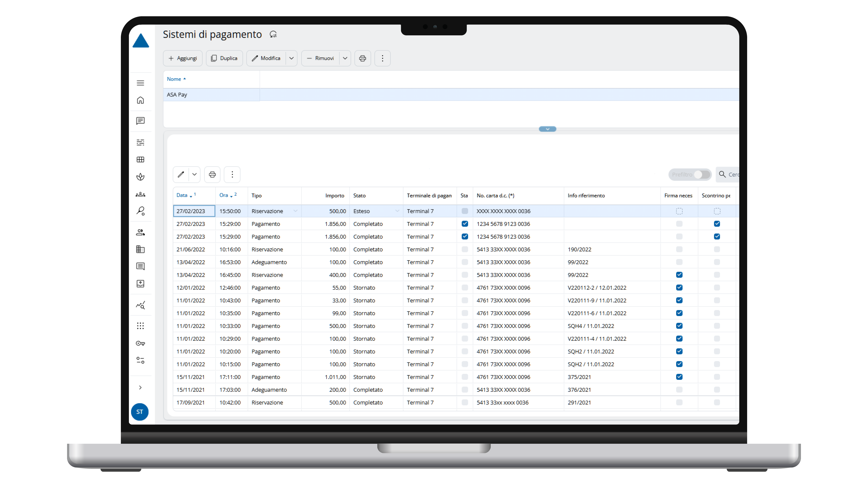
Task: Select the ASA Pay row
Action: [x=451, y=95]
